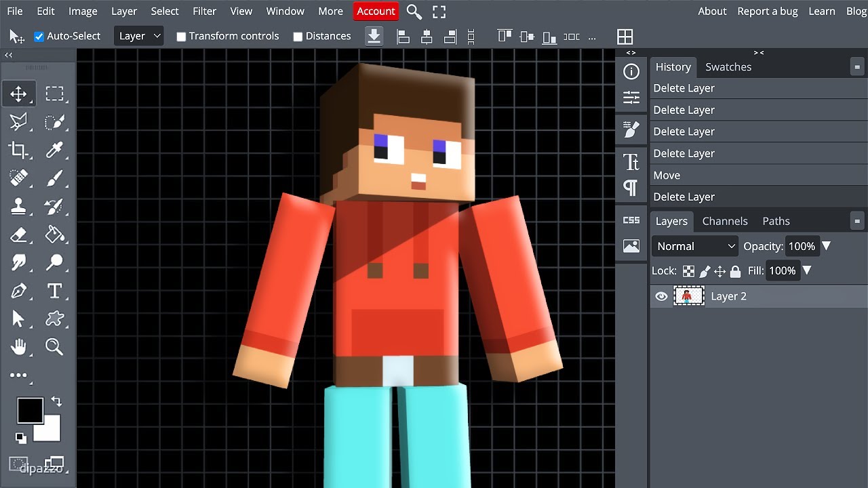The image size is (868, 488).
Task: Expand the Opacity slider arrow
Action: 826,246
